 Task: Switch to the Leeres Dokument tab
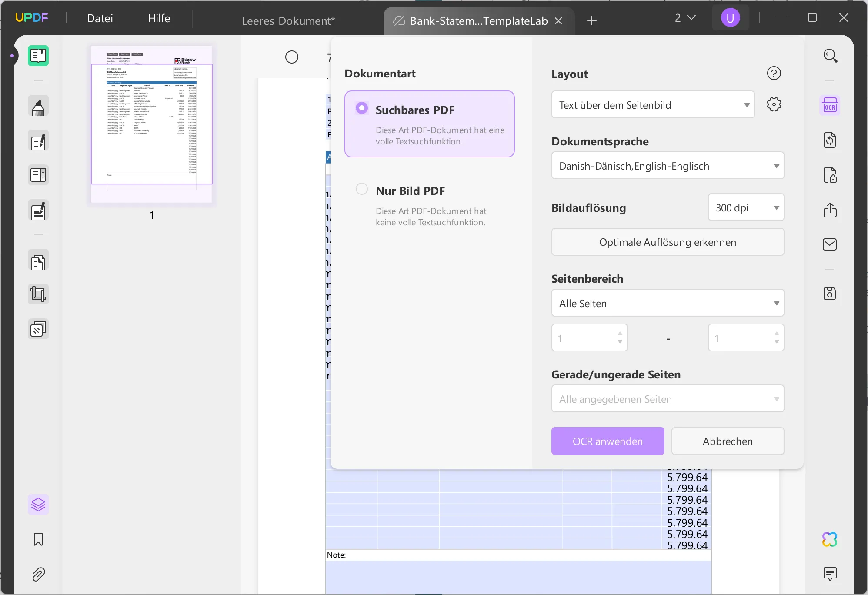(x=288, y=20)
